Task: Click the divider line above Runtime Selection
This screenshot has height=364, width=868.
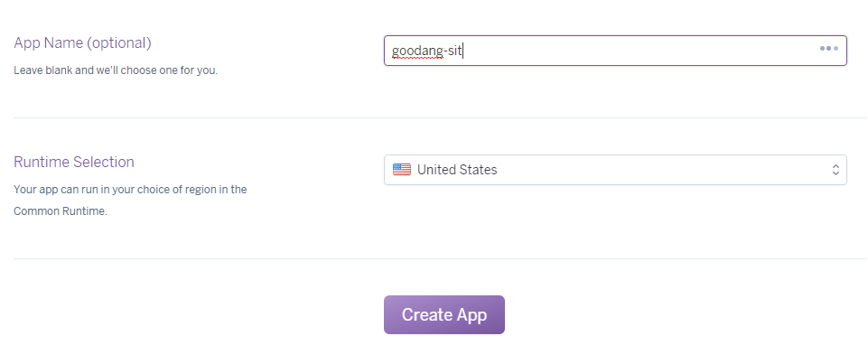Action: (x=440, y=117)
